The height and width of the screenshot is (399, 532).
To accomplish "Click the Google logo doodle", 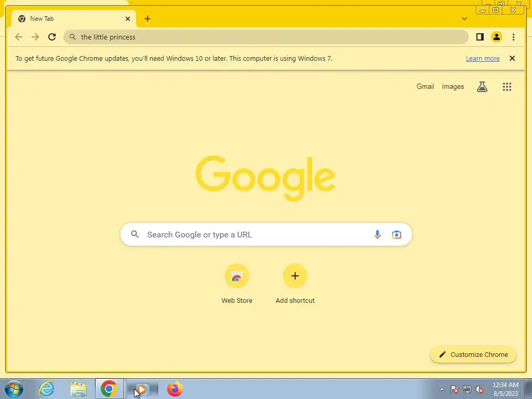I will pyautogui.click(x=265, y=178).
